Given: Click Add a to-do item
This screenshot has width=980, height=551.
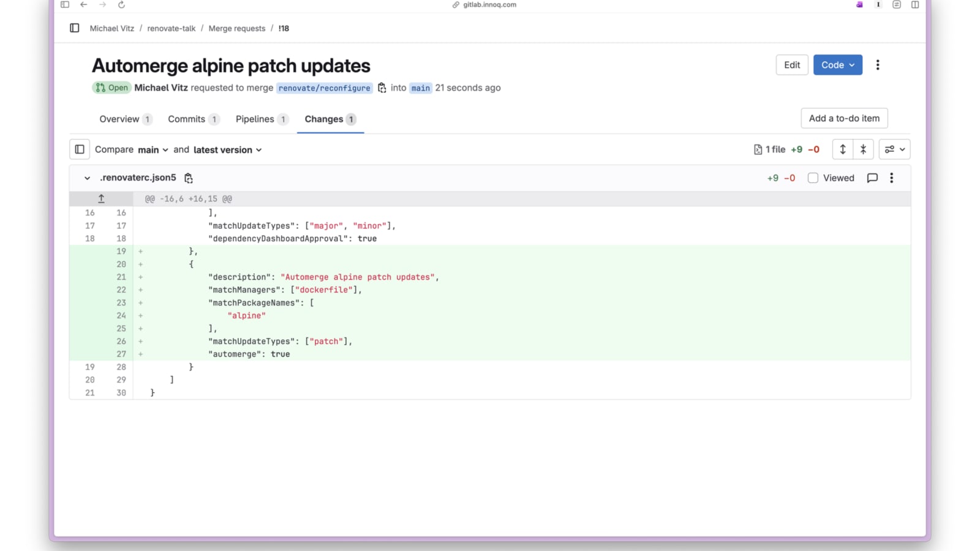Looking at the screenshot, I should click(844, 118).
